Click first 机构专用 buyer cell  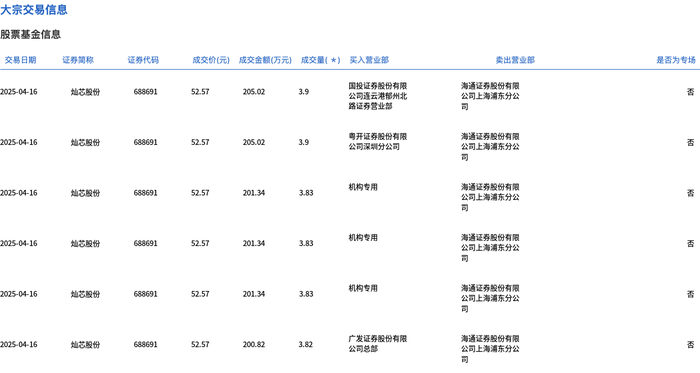(x=363, y=187)
